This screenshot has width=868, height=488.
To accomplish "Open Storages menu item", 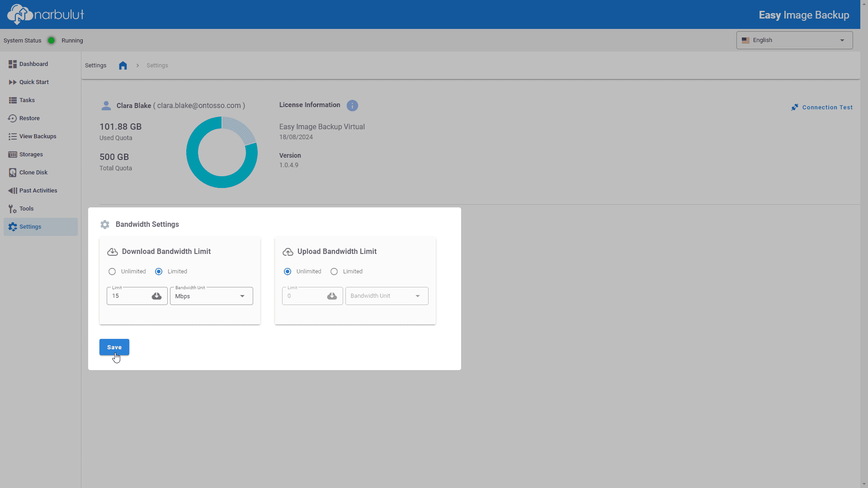I will pos(41,155).
